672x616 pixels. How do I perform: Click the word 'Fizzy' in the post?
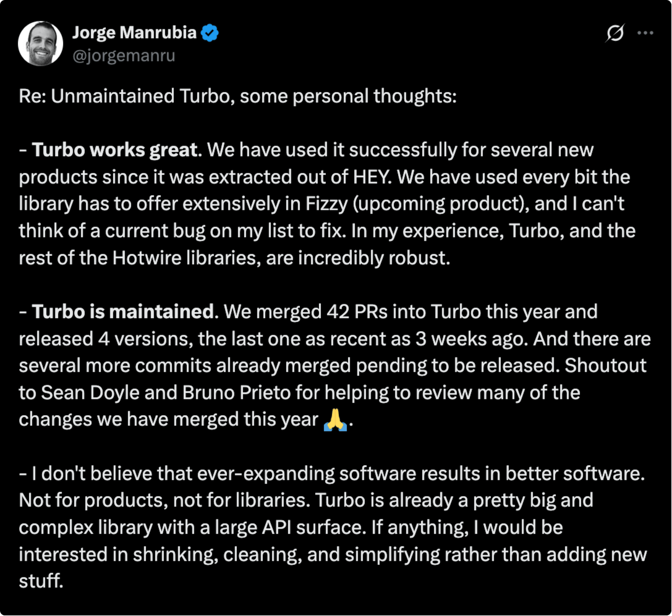click(x=327, y=204)
